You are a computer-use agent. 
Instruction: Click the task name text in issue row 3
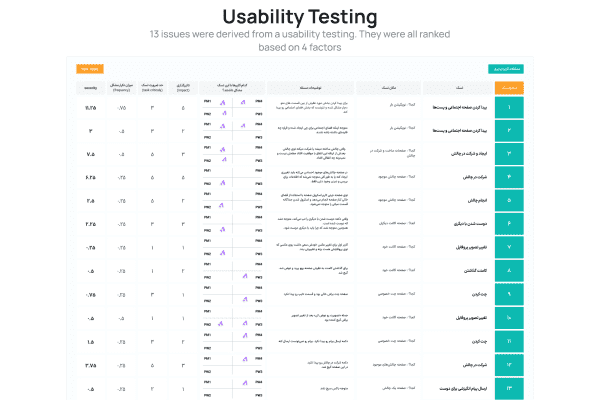[x=469, y=154]
